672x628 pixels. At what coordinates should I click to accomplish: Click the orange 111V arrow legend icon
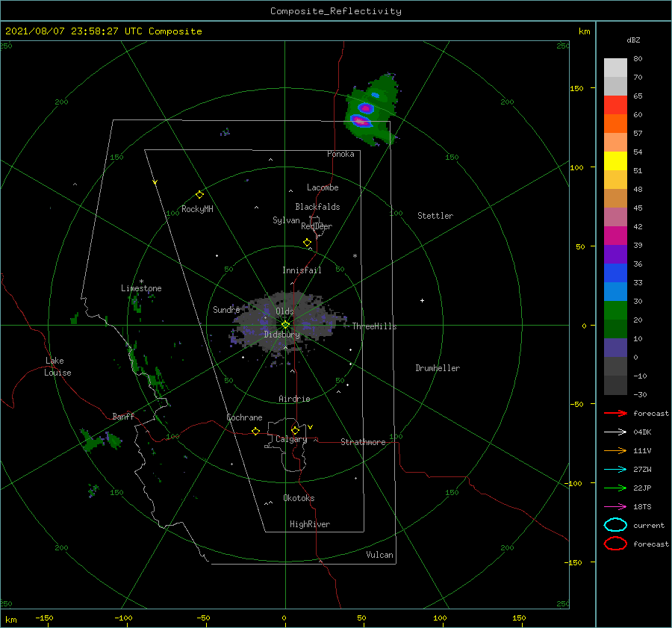615,450
